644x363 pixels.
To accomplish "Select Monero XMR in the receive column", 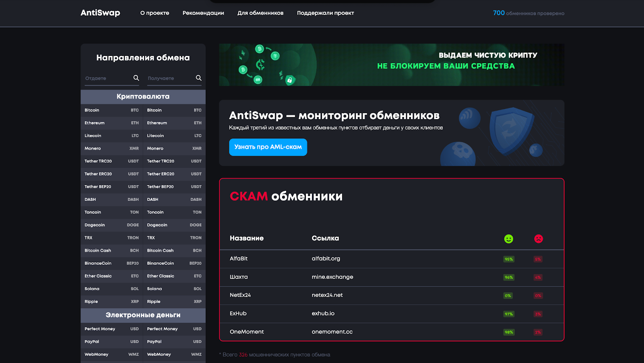I will (x=174, y=148).
